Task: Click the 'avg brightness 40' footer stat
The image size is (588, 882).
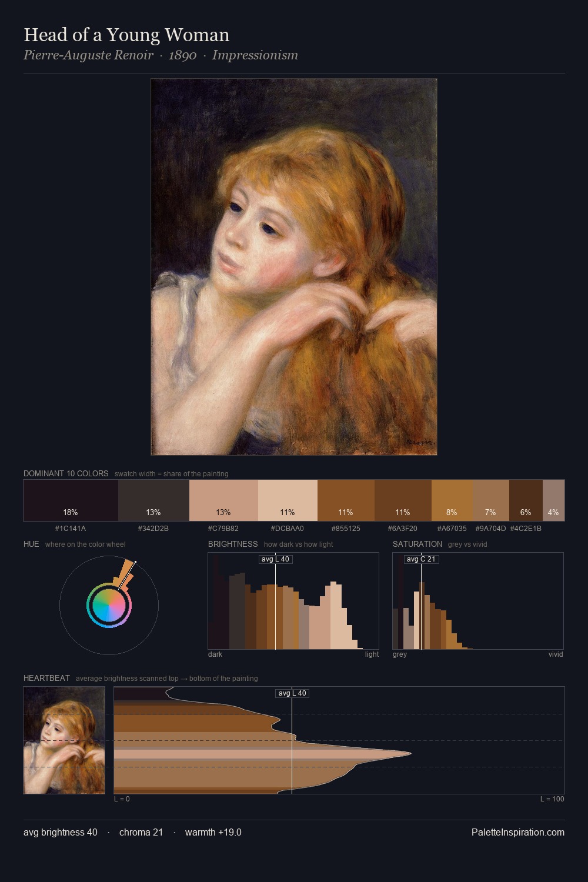Action: (x=61, y=833)
